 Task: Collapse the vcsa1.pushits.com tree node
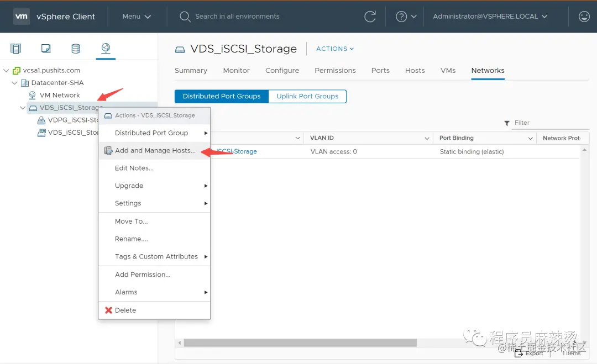tap(6, 70)
